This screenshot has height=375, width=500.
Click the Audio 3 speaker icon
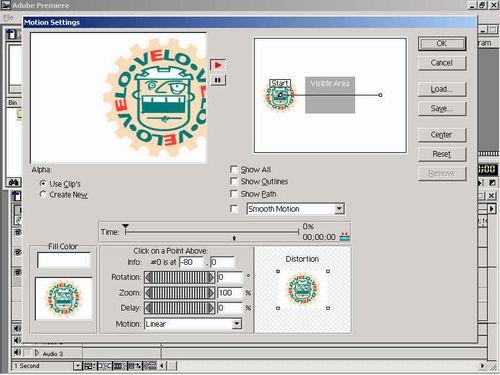[x=17, y=353]
